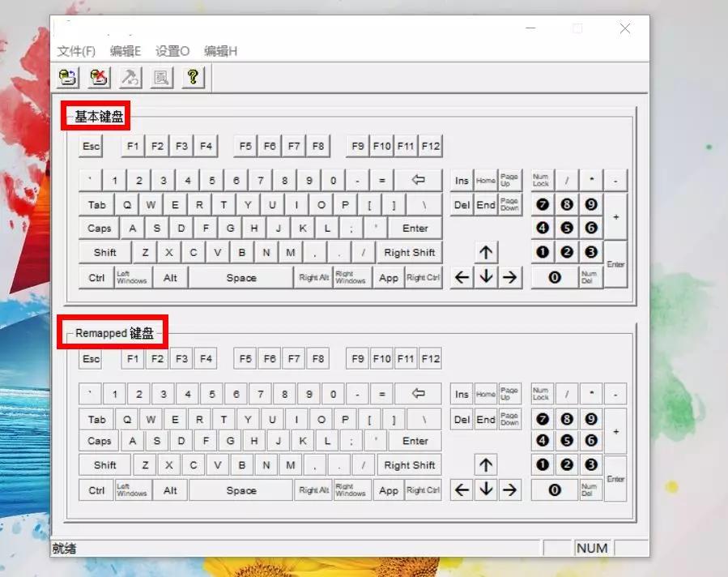This screenshot has width=728, height=577.
Task: Select the Caps key on the 基本键盘
Action: coord(100,229)
